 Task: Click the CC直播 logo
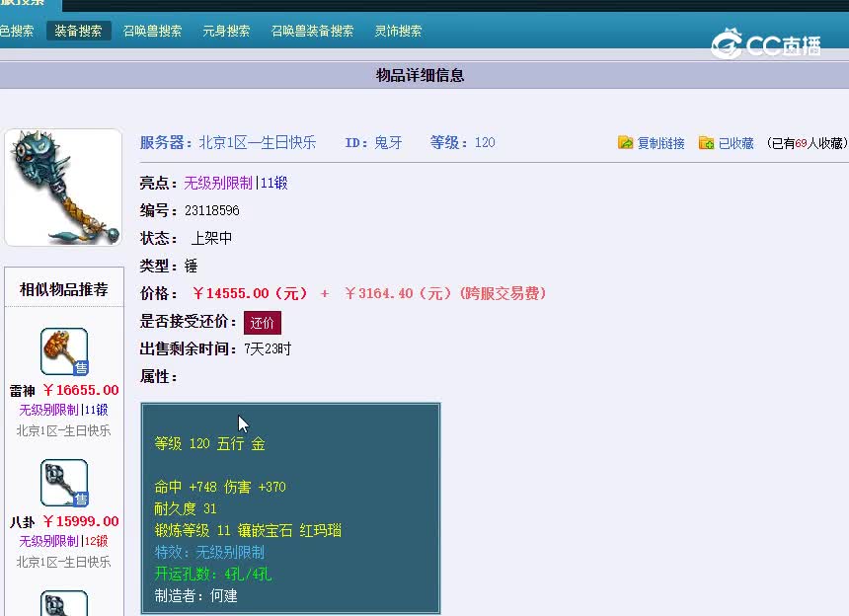point(766,43)
